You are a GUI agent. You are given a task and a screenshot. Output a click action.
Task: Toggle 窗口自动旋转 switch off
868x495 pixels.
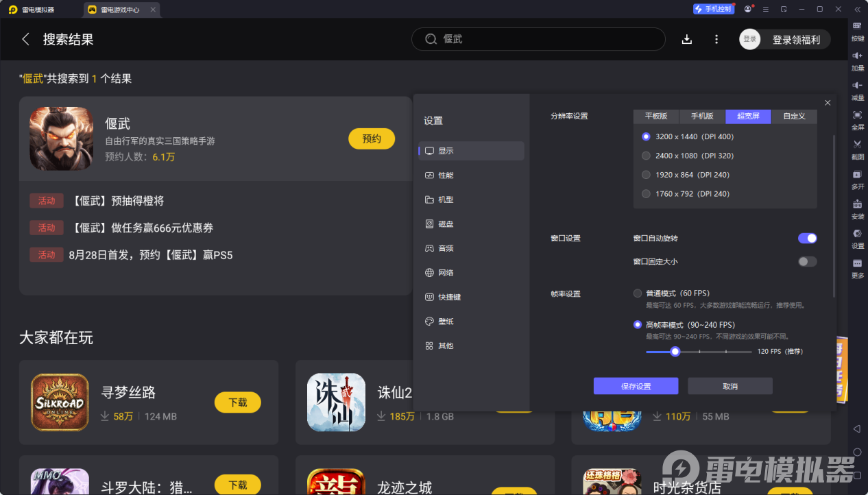[x=808, y=238]
